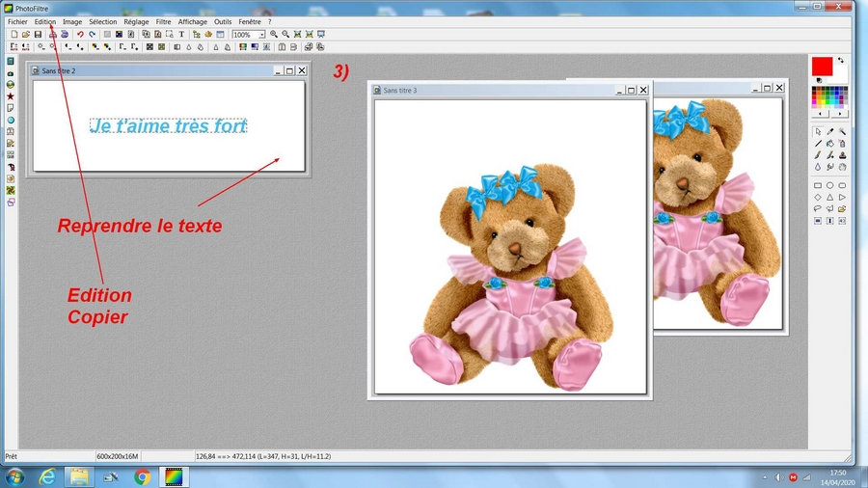Screen dimensions: 868x488
Task: Select the Lasso selection shape
Action: coord(818,208)
